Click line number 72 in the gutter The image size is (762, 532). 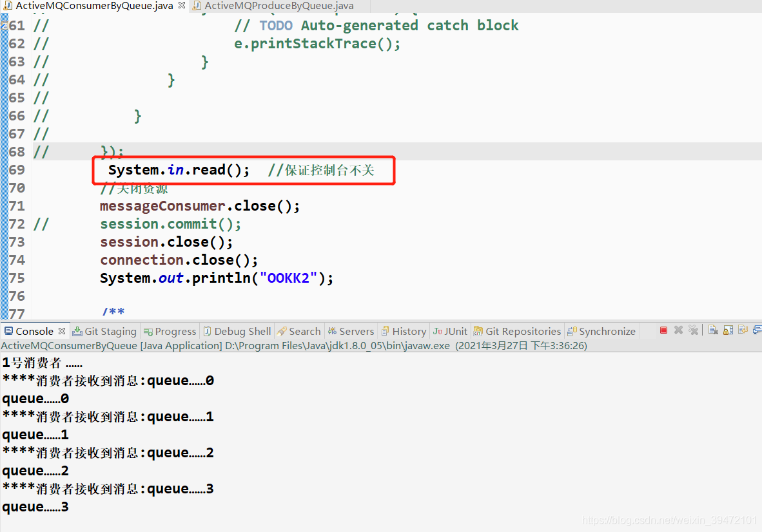17,223
